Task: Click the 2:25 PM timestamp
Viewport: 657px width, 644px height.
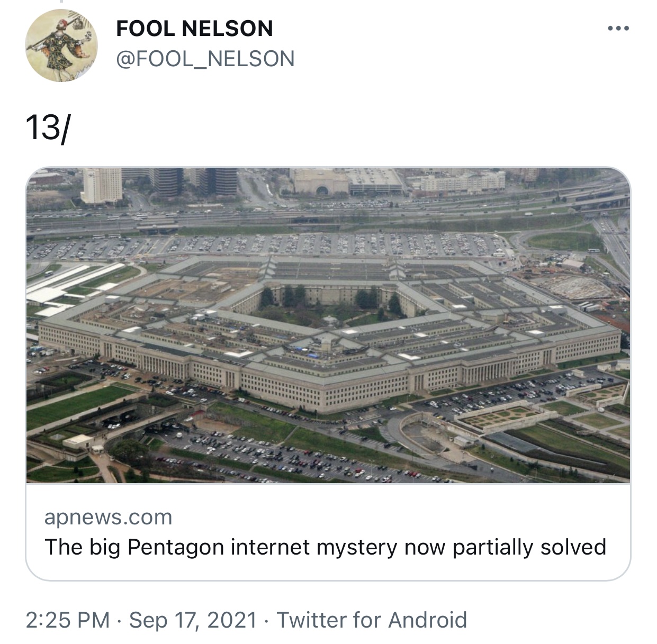Action: coord(67,620)
